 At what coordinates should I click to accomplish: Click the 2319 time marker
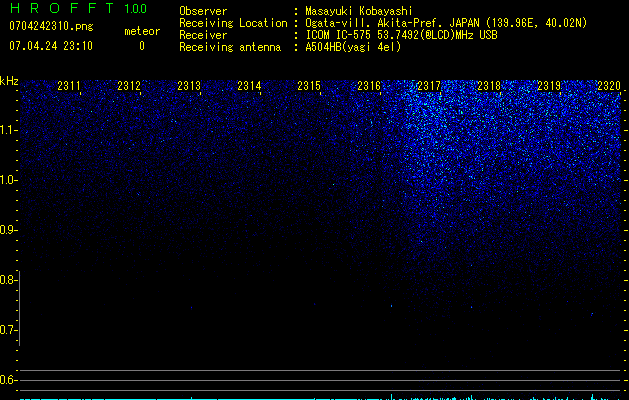[549, 86]
